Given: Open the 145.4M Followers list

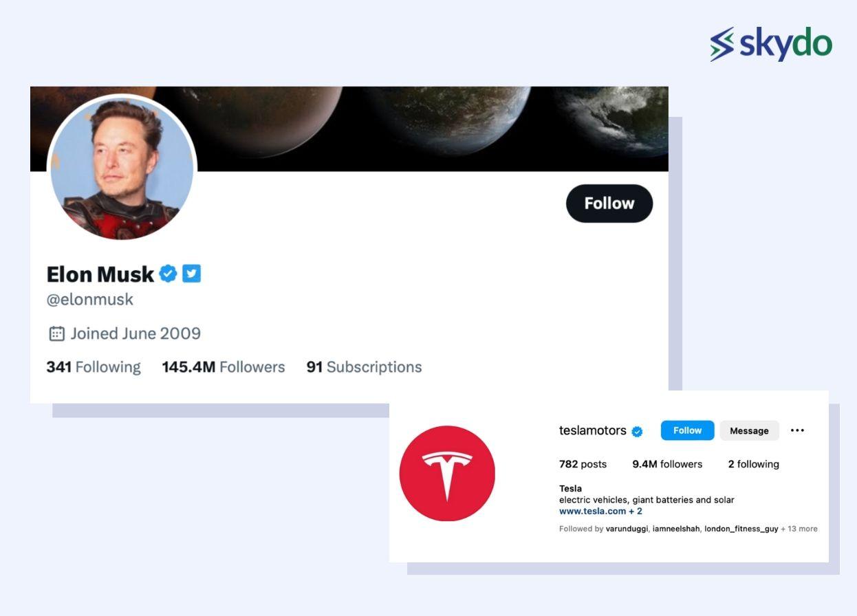Looking at the screenshot, I should coord(223,367).
